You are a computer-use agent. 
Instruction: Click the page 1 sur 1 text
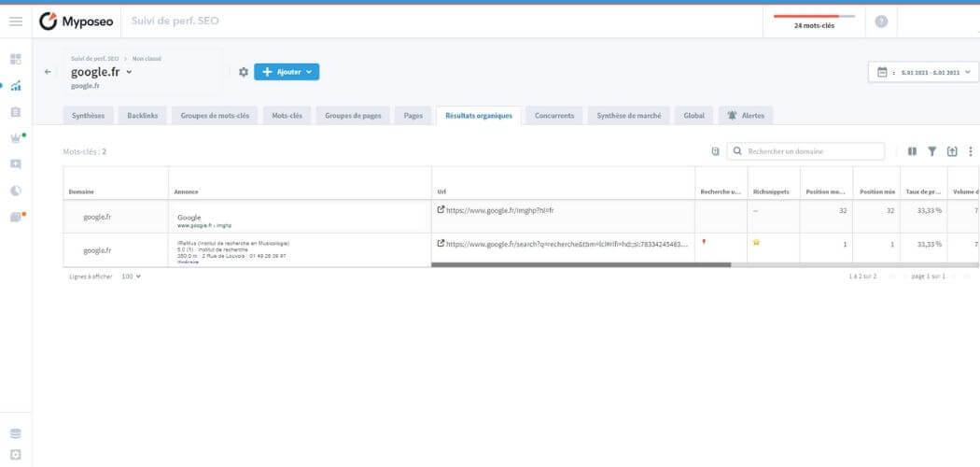click(x=928, y=276)
